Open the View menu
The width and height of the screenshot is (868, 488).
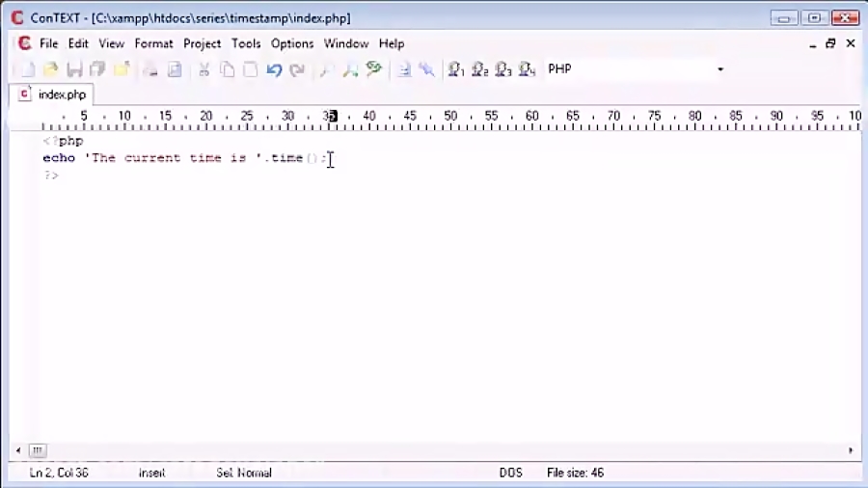pos(111,43)
